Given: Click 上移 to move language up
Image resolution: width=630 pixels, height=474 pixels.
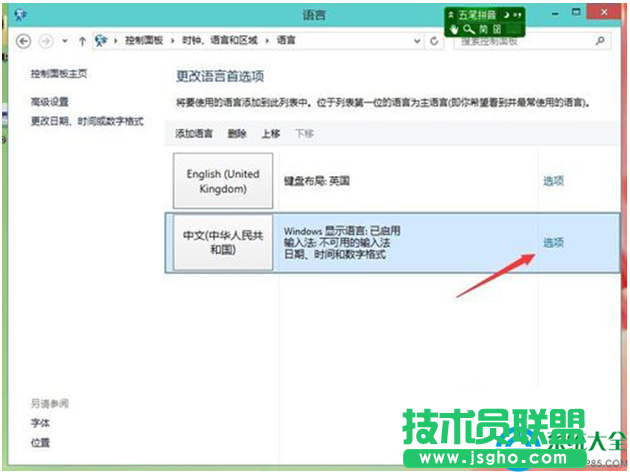Looking at the screenshot, I should (271, 133).
